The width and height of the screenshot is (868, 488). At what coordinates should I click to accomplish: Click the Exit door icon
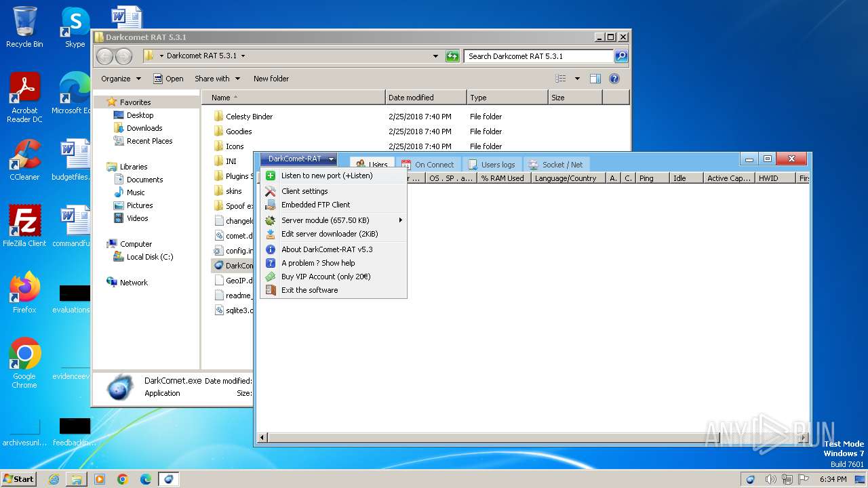(x=271, y=290)
